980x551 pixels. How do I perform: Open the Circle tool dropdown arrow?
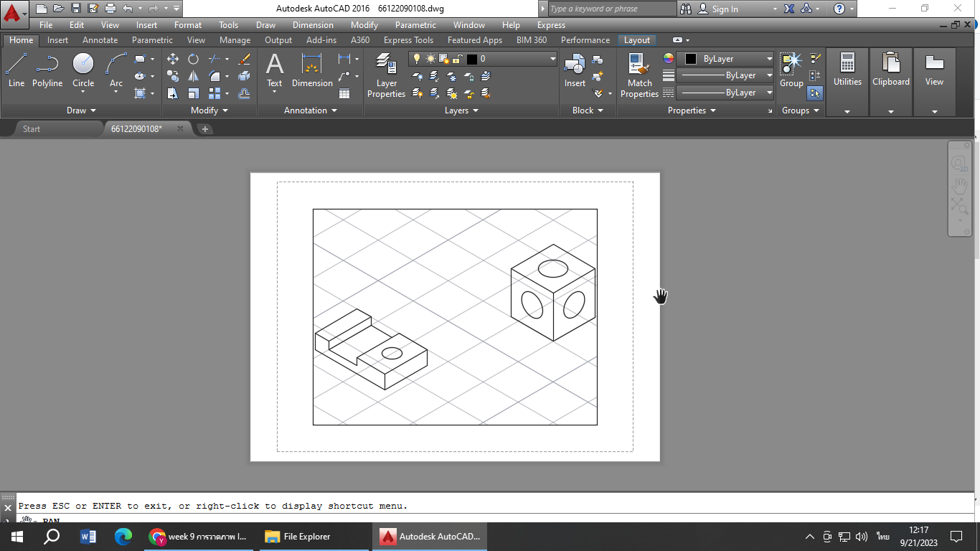tap(83, 92)
